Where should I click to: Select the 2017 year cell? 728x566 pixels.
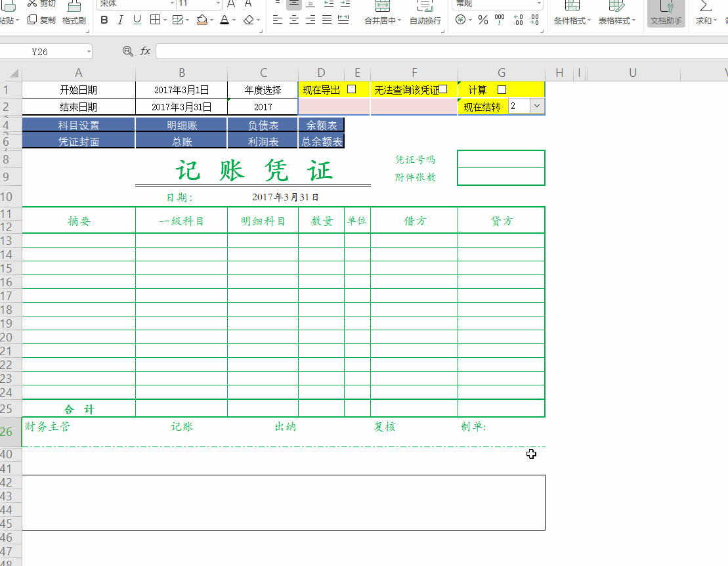(x=263, y=107)
